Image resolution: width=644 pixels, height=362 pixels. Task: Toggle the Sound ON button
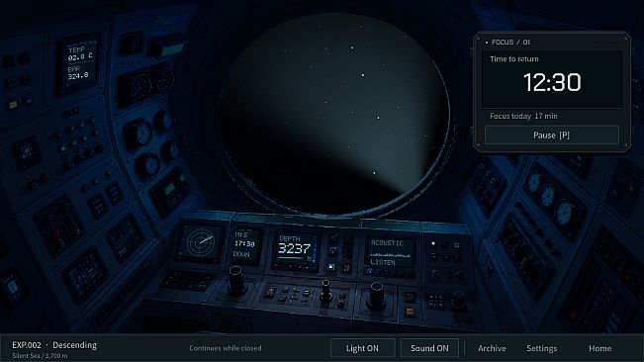coord(429,348)
